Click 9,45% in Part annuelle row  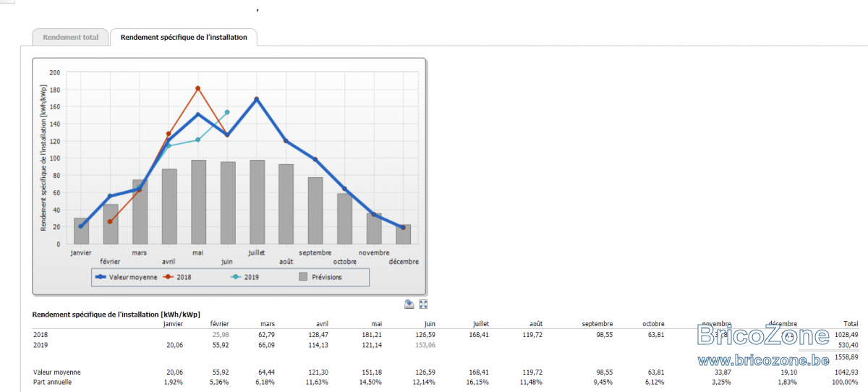(603, 381)
